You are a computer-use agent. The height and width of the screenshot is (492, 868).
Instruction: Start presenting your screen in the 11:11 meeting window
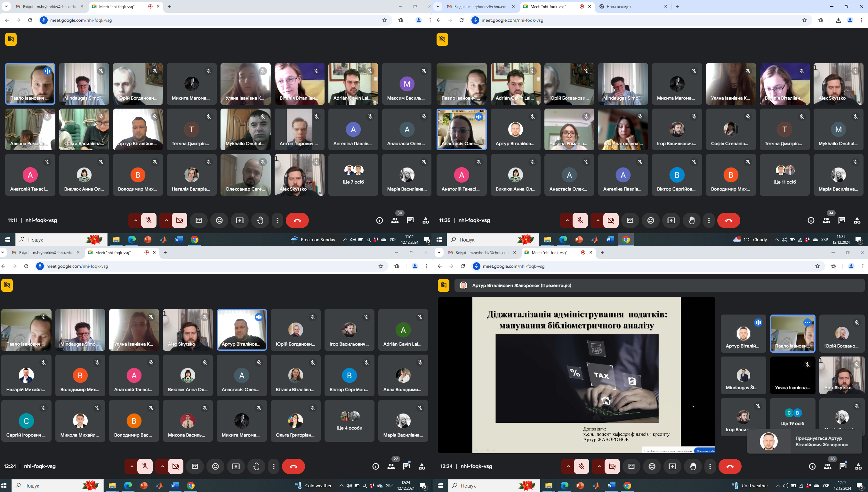point(240,220)
